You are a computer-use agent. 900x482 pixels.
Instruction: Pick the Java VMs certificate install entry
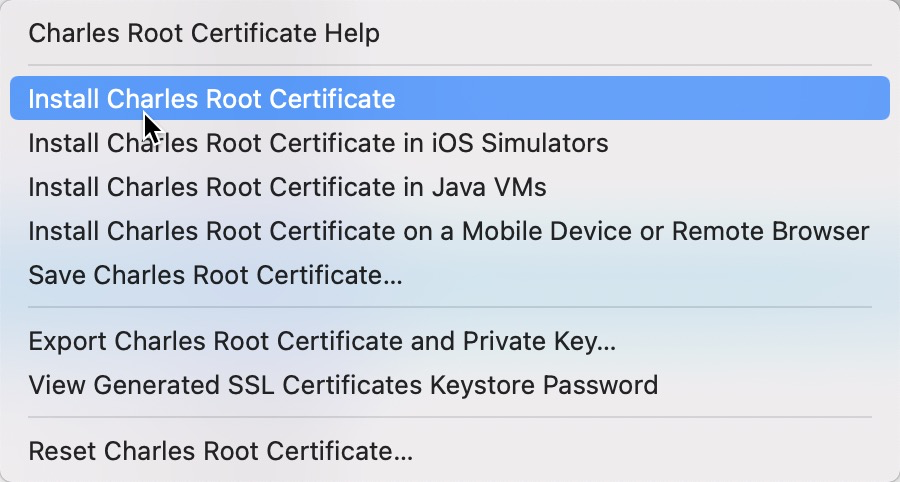coord(287,187)
